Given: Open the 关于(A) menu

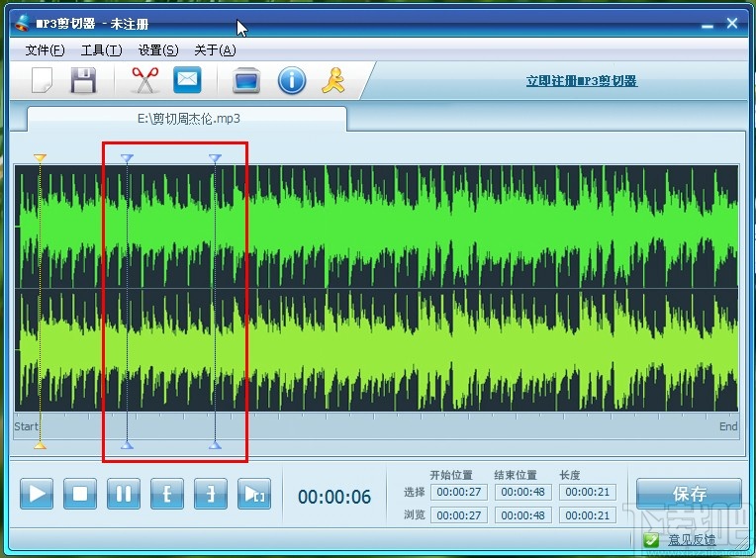Looking at the screenshot, I should [x=215, y=50].
